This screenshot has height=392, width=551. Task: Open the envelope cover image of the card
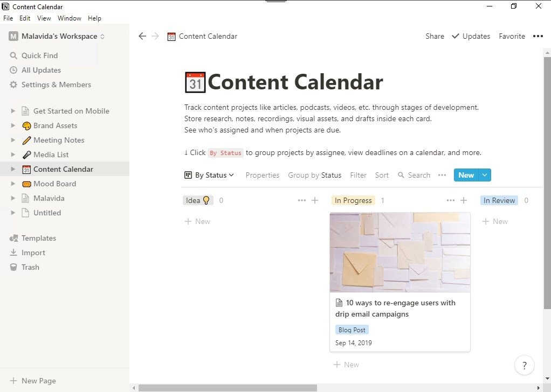[x=400, y=252]
